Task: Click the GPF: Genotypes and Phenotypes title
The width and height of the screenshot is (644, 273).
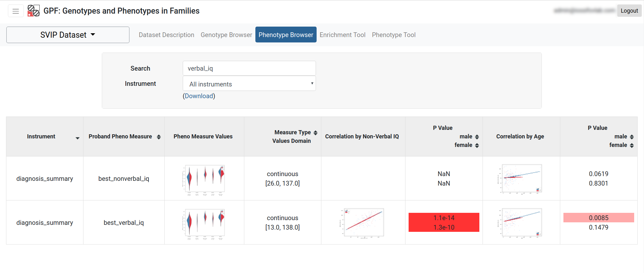Action: [x=121, y=11]
